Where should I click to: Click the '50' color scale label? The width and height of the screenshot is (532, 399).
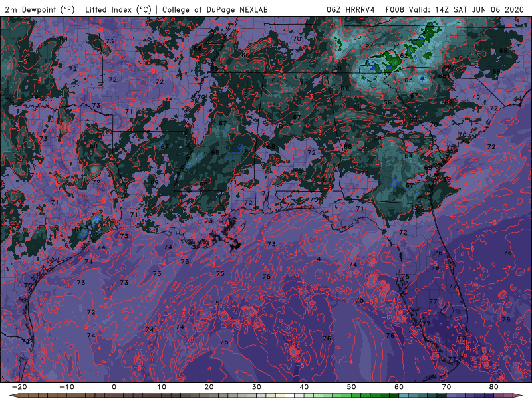point(352,387)
